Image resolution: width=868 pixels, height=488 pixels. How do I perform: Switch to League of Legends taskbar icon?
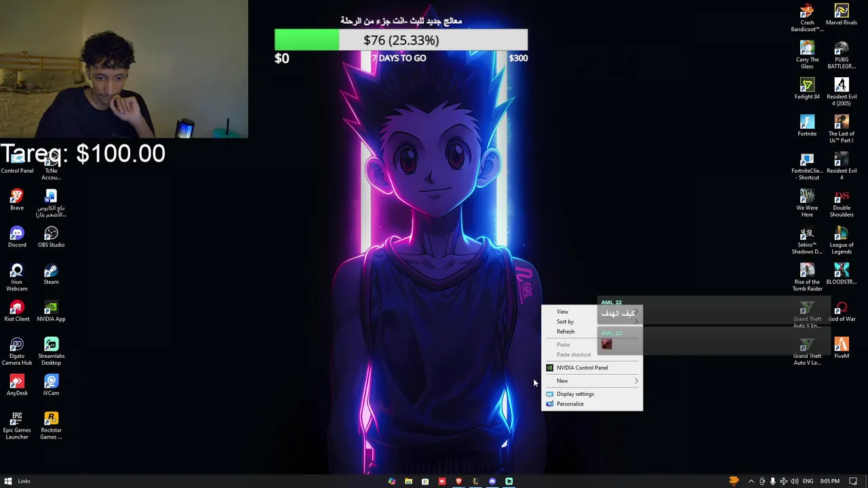pos(475,481)
